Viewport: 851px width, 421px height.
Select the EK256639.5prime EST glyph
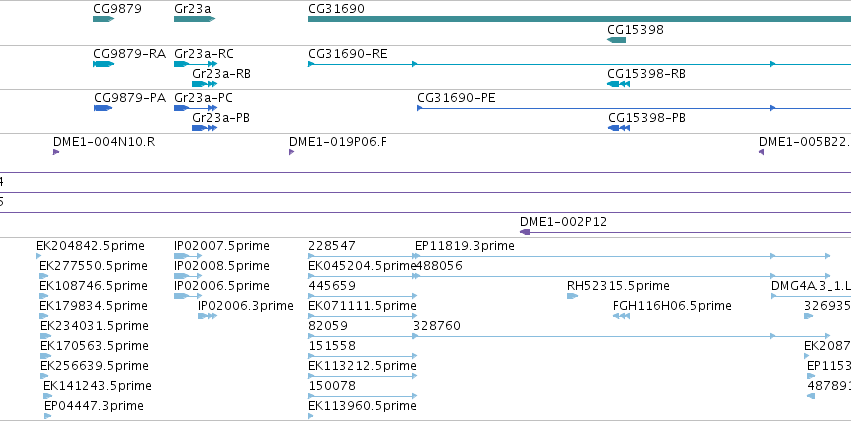pyautogui.click(x=45, y=376)
